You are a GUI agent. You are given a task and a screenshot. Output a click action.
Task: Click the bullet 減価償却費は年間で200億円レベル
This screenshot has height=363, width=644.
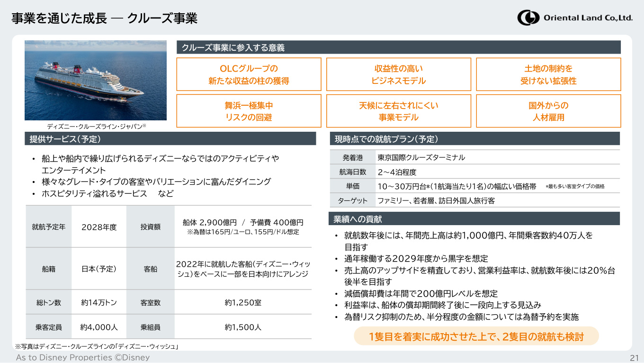click(416, 294)
